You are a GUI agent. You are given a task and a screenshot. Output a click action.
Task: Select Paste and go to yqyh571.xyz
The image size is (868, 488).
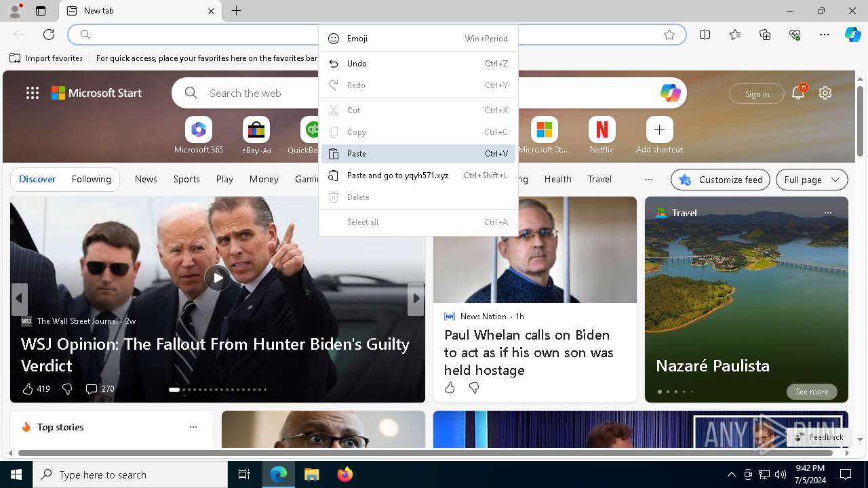coord(418,176)
